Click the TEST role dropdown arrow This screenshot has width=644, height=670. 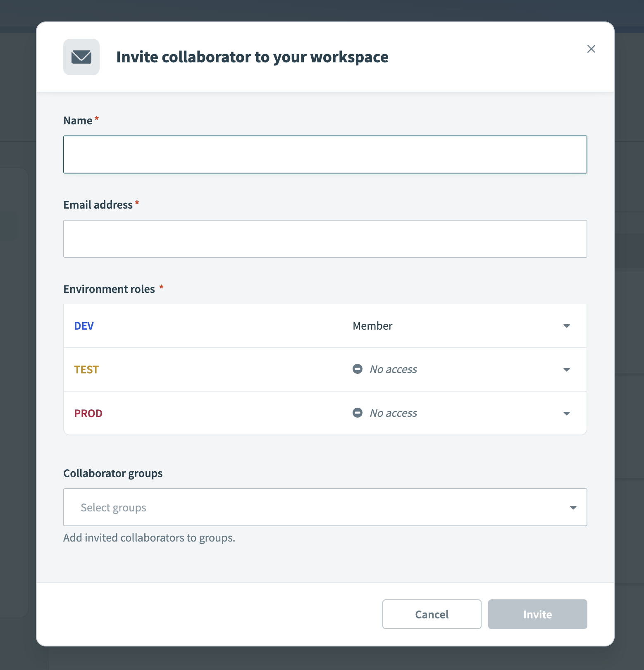(567, 370)
